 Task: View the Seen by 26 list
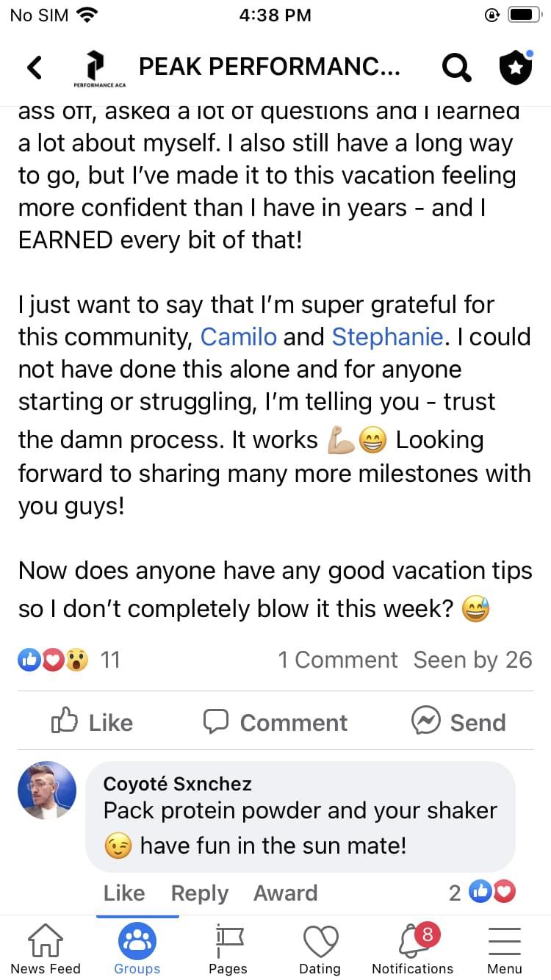(x=472, y=660)
